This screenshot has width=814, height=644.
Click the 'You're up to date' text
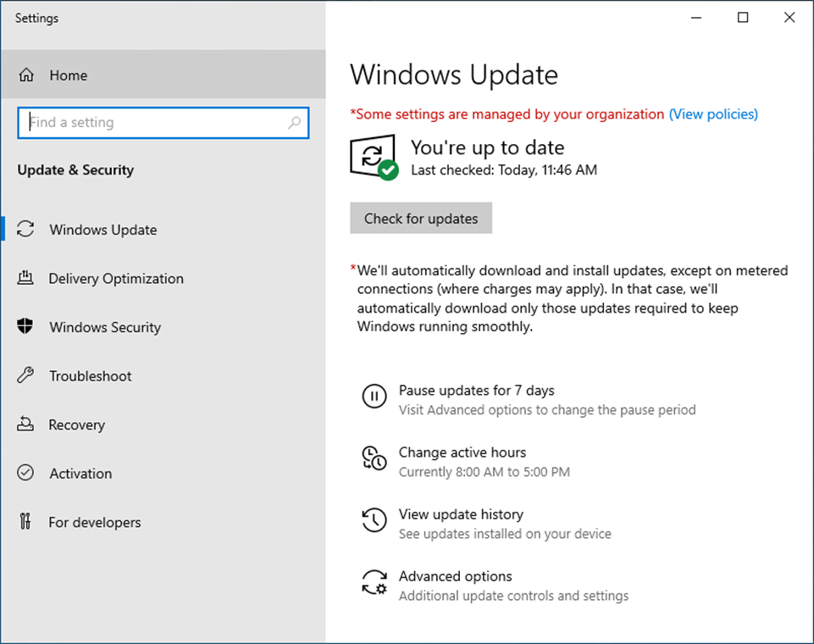[487, 148]
